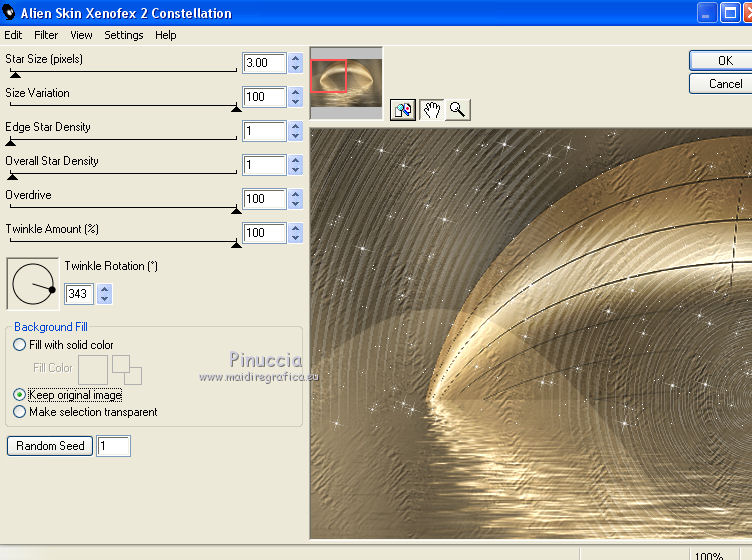The width and height of the screenshot is (752, 560).
Task: Generate a new Random Seed
Action: click(50, 446)
